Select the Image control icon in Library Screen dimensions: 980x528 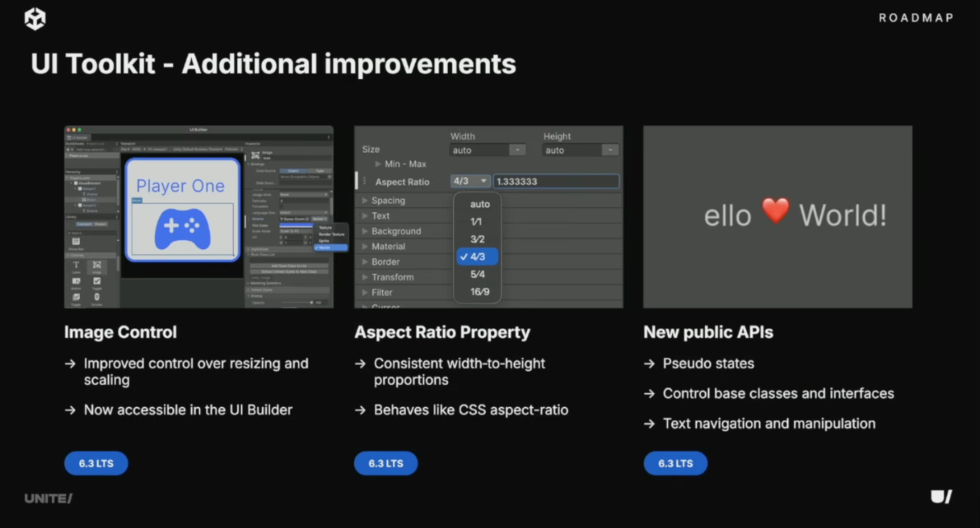pos(97,265)
